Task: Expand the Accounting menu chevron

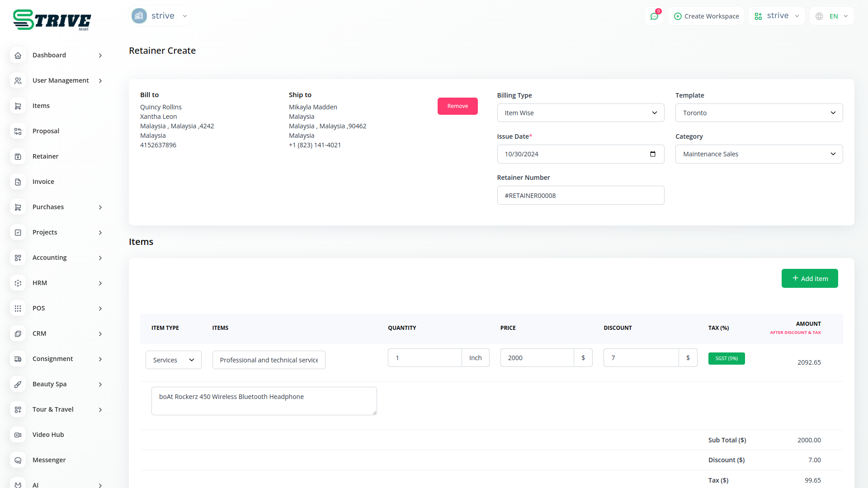Action: [100, 258]
